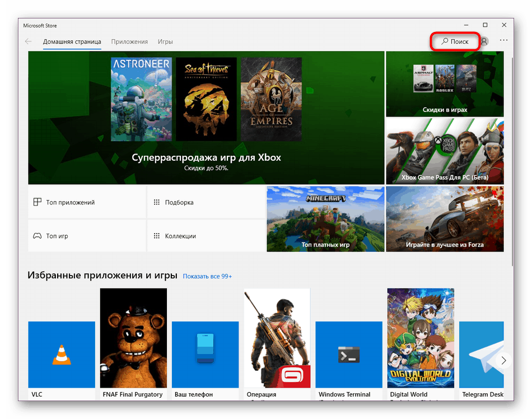Open Подборка section
532x419 pixels.
206,202
